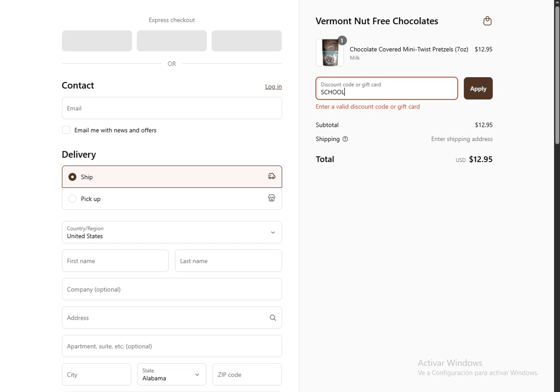The image size is (560, 392).
Task: Focus the Address field
Action: coord(172,318)
